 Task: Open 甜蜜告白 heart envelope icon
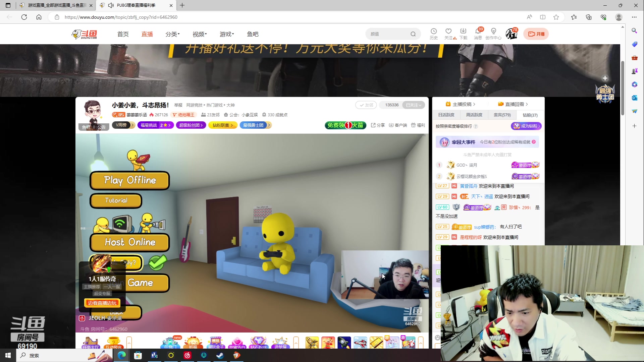click(x=237, y=343)
